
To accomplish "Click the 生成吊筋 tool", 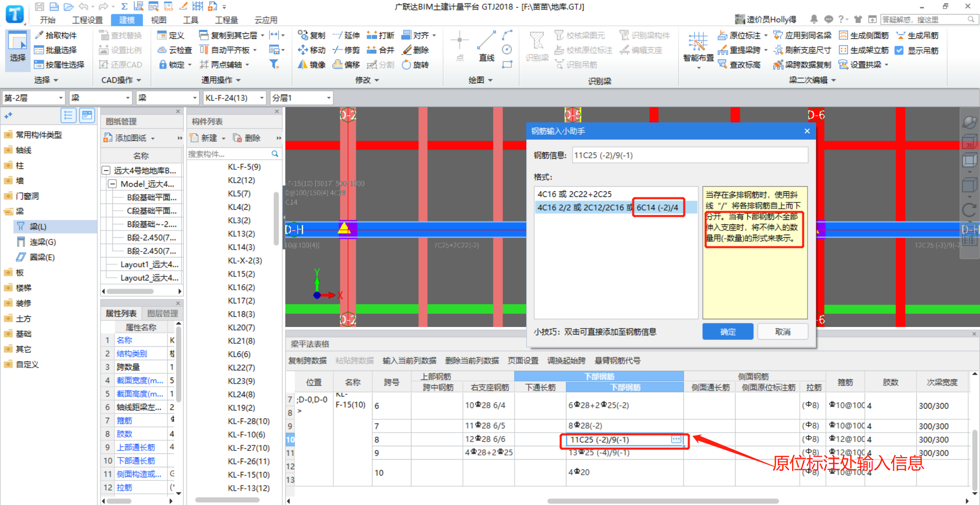I will (917, 35).
